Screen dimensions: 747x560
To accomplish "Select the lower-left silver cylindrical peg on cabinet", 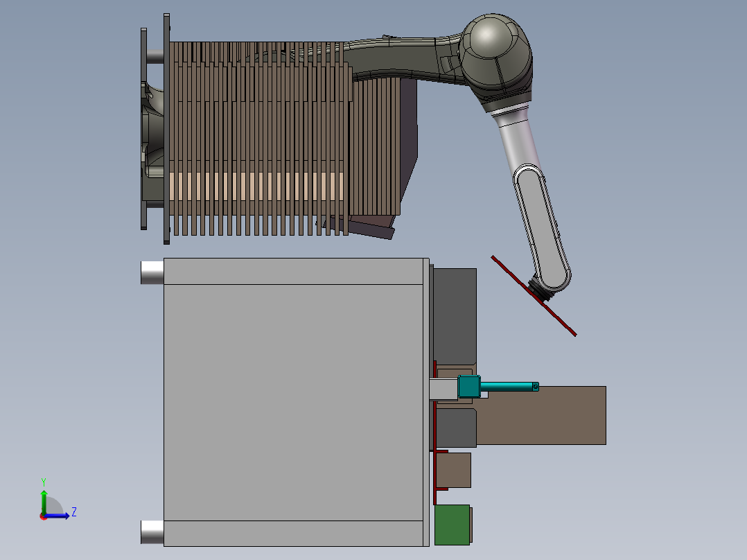I will [x=152, y=532].
